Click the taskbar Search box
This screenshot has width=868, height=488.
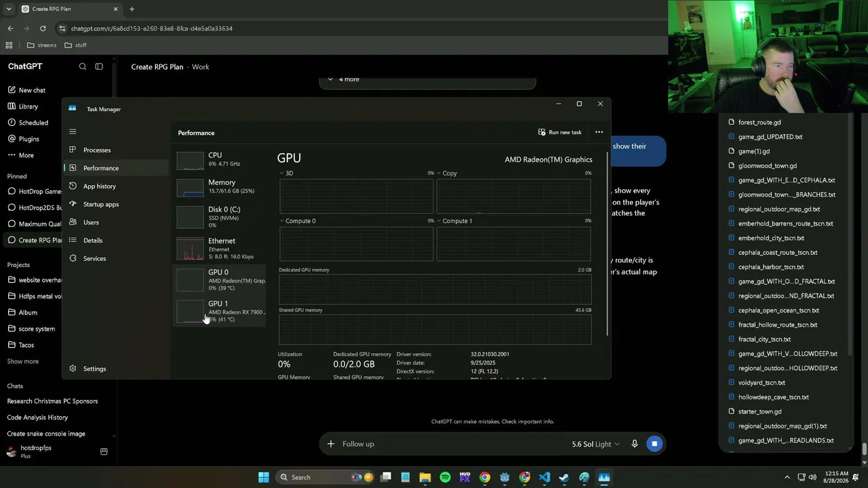[x=325, y=477]
